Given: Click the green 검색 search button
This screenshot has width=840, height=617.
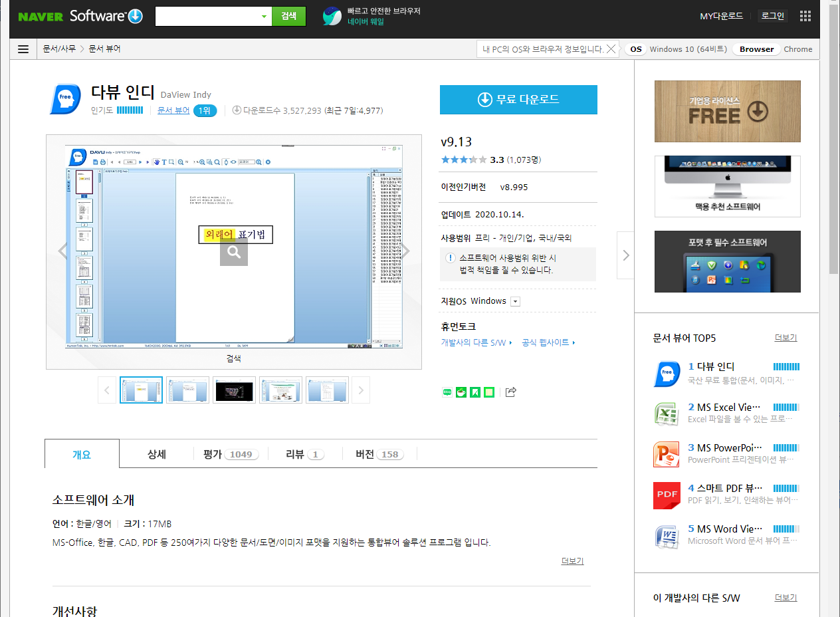Looking at the screenshot, I should click(288, 16).
